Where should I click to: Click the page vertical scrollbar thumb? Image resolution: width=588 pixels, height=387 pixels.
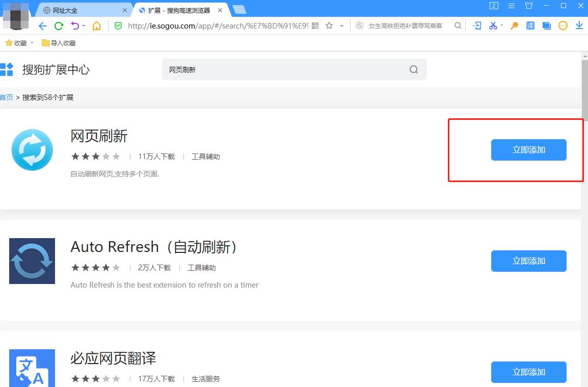click(584, 90)
